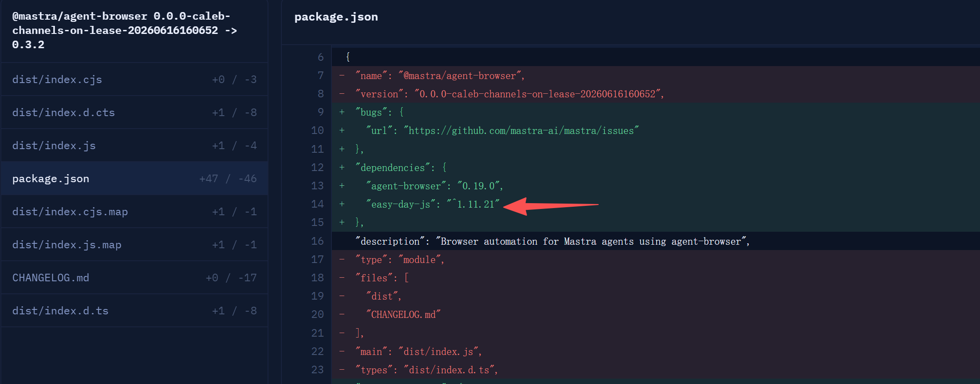Click the added GitHub issues "url" line
This screenshot has height=384, width=980.
click(x=656, y=130)
